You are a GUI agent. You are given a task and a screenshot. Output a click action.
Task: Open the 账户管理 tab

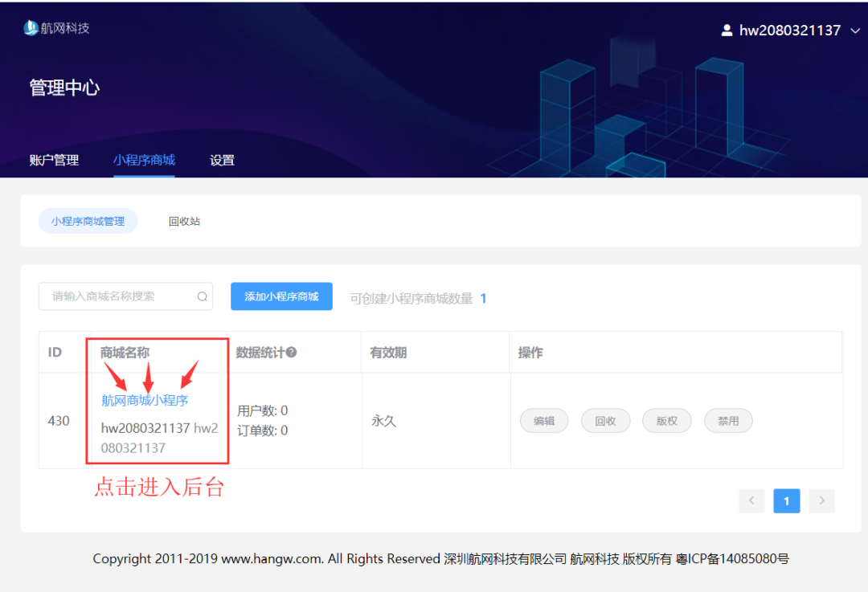point(54,161)
